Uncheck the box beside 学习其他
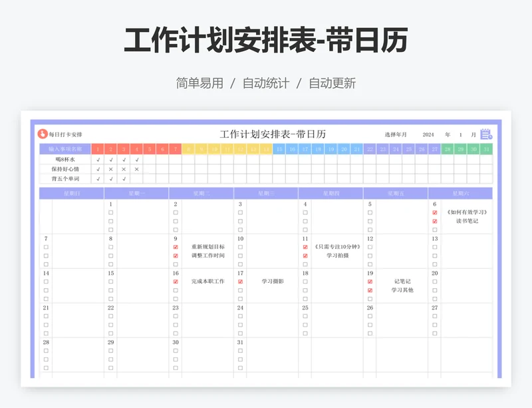Viewport: 532px width, 408px height. pyautogui.click(x=370, y=290)
